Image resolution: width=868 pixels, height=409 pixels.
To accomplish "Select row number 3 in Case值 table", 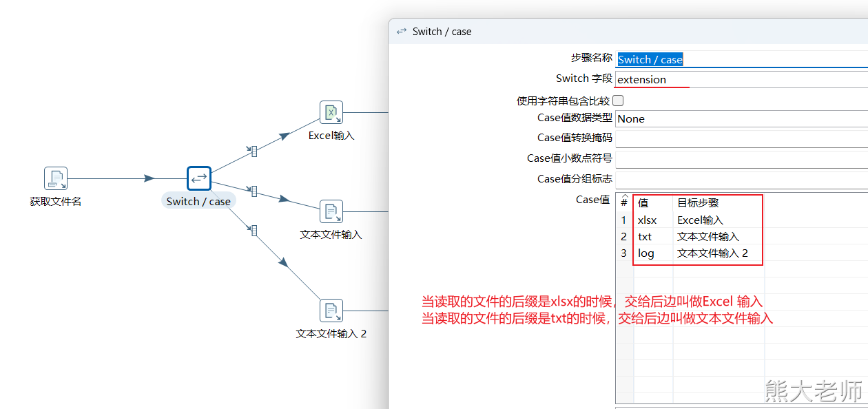I will pyautogui.click(x=624, y=253).
